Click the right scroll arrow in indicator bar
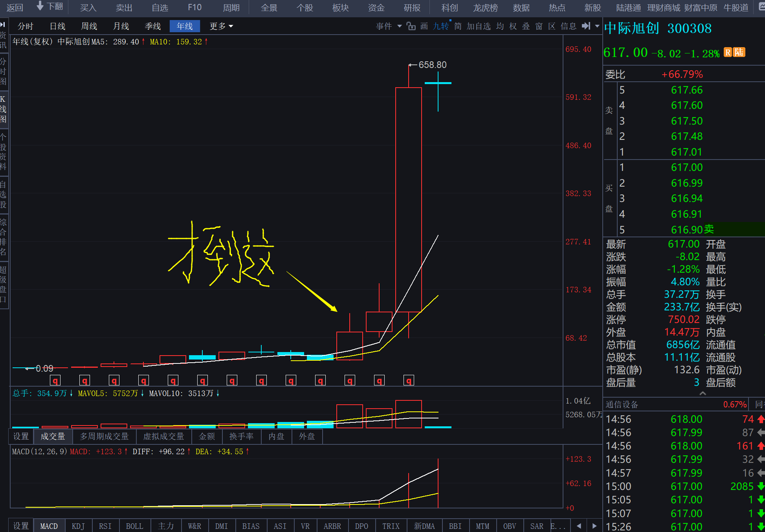Image resolution: width=765 pixels, height=532 pixels. coord(594,526)
